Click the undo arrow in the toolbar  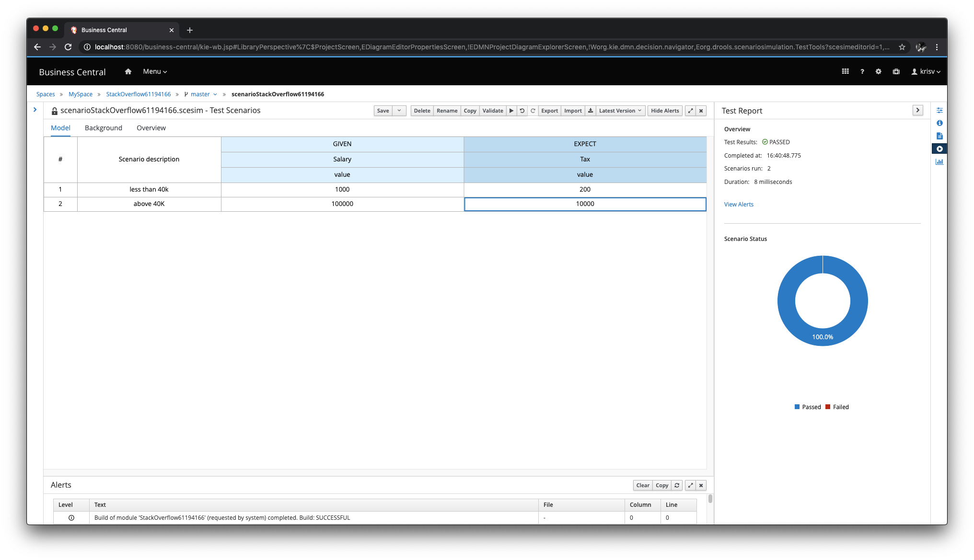point(522,111)
